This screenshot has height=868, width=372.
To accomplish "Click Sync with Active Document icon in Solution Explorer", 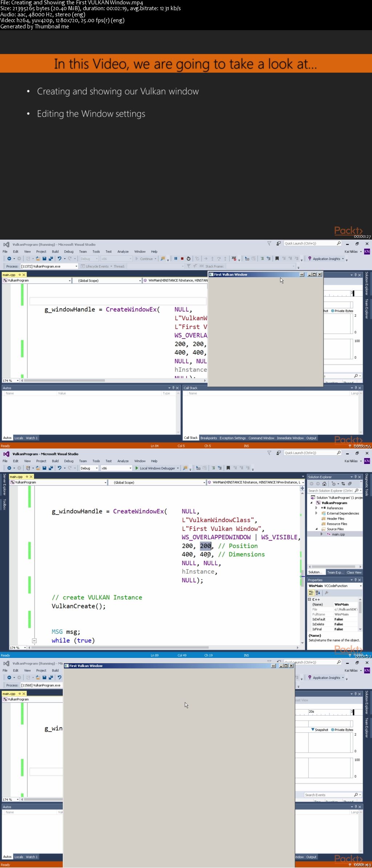I will point(343,484).
